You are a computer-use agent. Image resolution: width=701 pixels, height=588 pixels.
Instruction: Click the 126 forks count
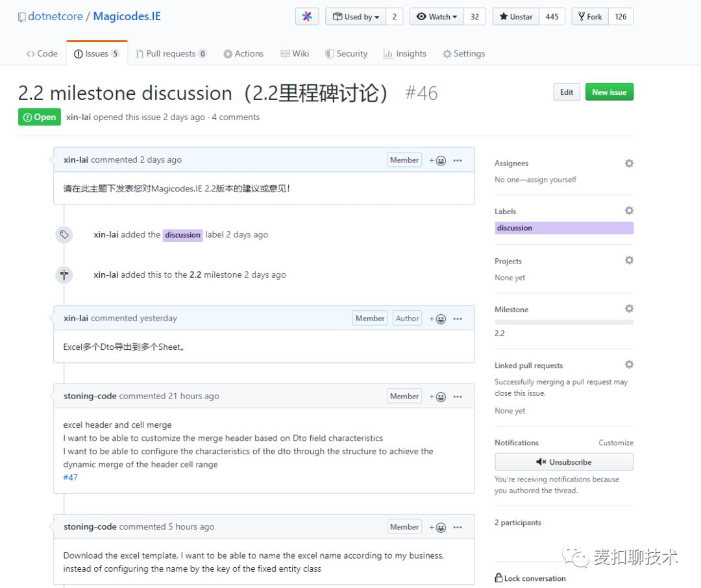(621, 16)
